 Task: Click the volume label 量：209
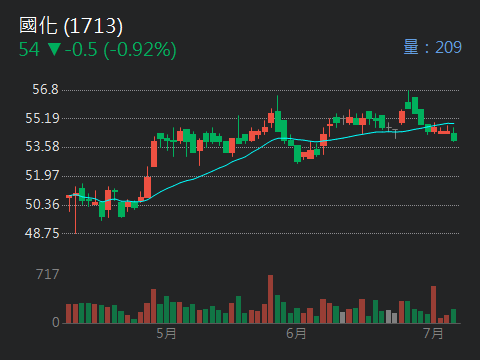point(432,47)
